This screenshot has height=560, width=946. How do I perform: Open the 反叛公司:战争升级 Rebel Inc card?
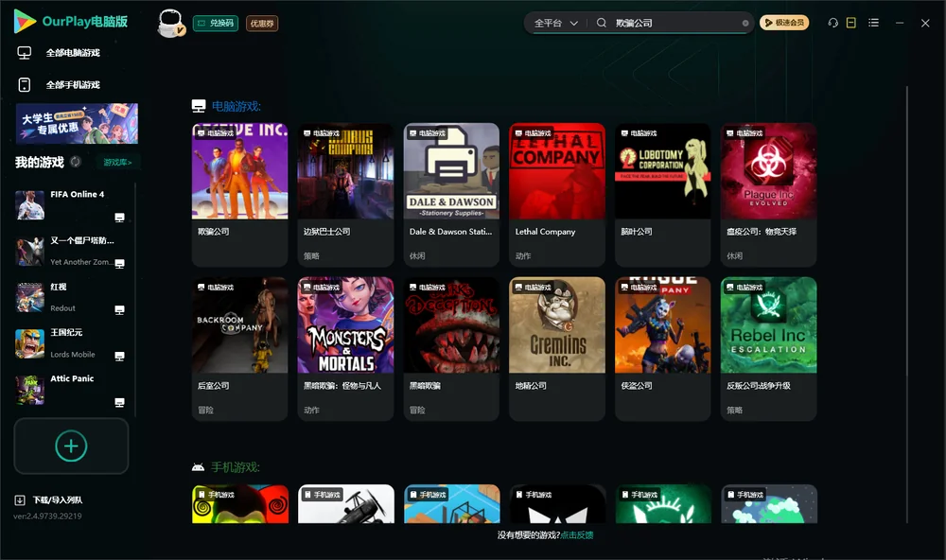click(x=768, y=349)
